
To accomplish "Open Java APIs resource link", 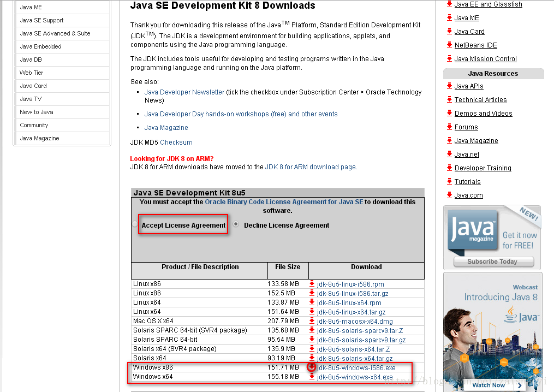I will point(469,86).
